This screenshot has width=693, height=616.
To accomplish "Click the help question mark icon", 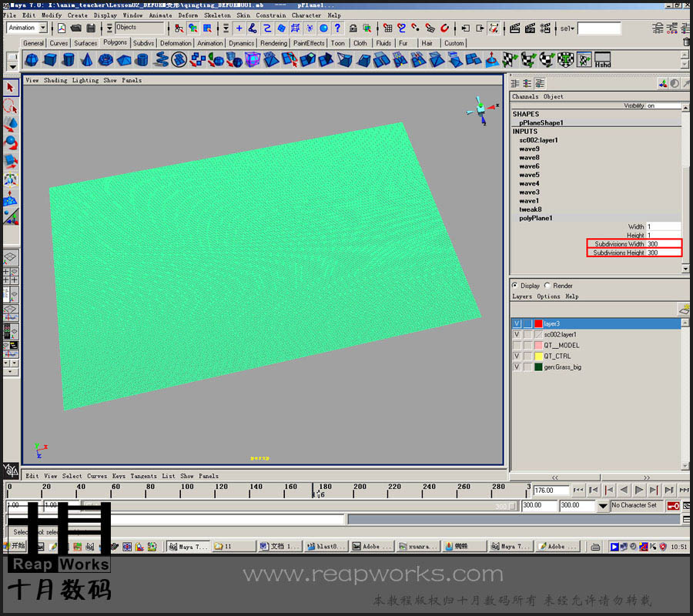I will coord(338,28).
